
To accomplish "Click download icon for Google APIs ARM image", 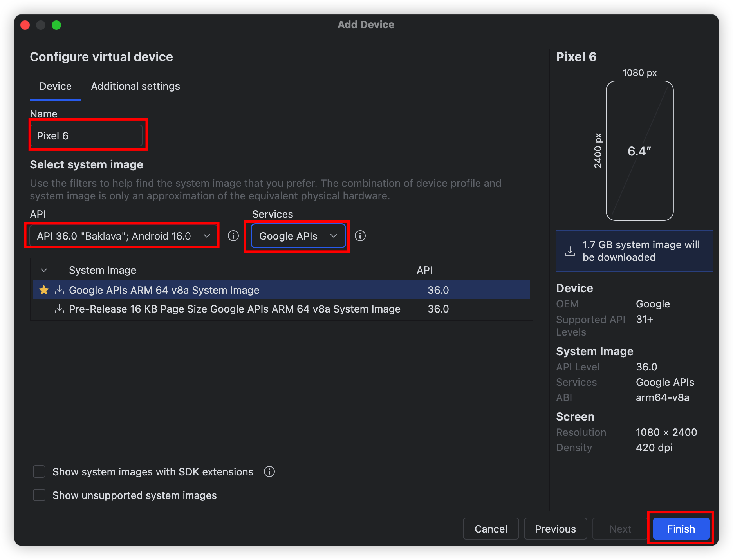I will (60, 290).
